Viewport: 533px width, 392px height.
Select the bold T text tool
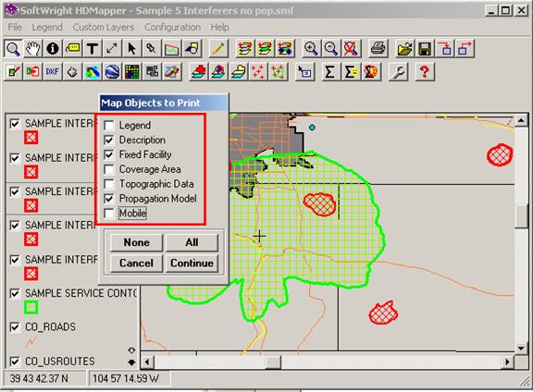point(93,49)
